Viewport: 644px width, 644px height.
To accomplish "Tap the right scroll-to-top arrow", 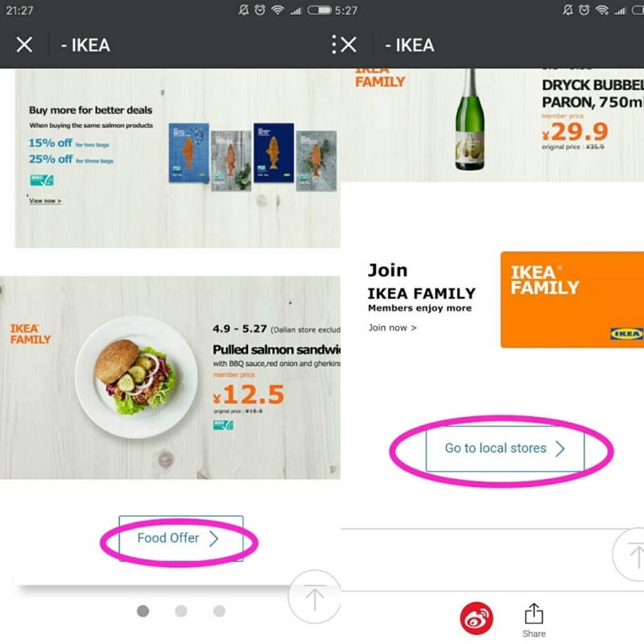I will (629, 555).
